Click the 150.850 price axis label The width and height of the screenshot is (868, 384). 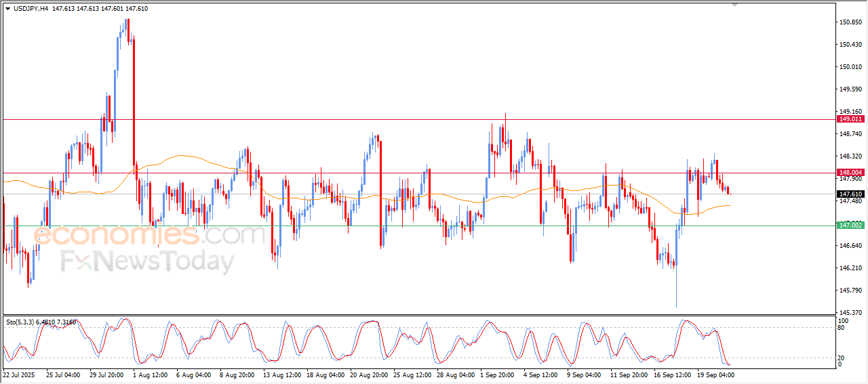pyautogui.click(x=850, y=22)
